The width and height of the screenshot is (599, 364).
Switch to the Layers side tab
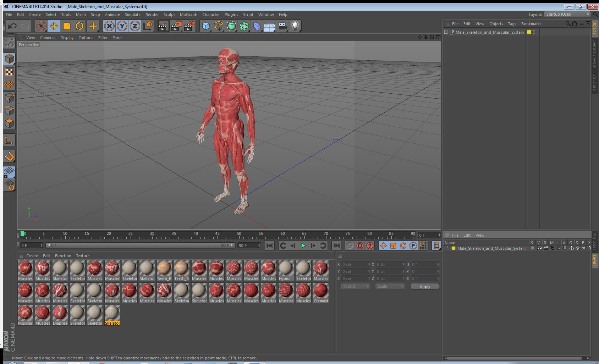tap(595, 261)
